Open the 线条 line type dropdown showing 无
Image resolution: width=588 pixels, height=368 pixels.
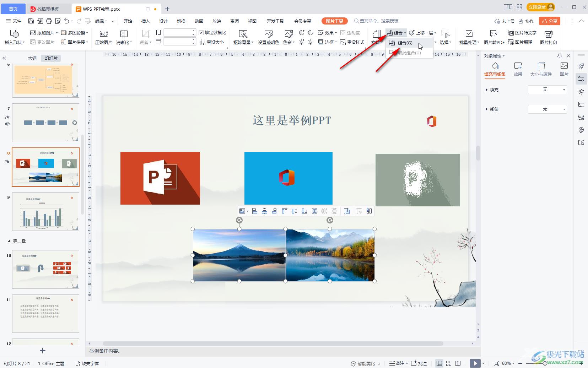pyautogui.click(x=547, y=109)
